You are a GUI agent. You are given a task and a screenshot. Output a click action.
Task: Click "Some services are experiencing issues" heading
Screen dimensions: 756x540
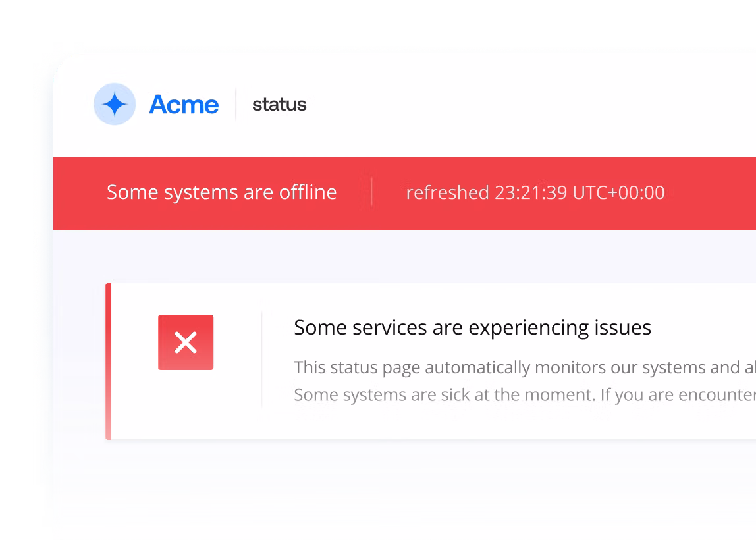pos(472,327)
